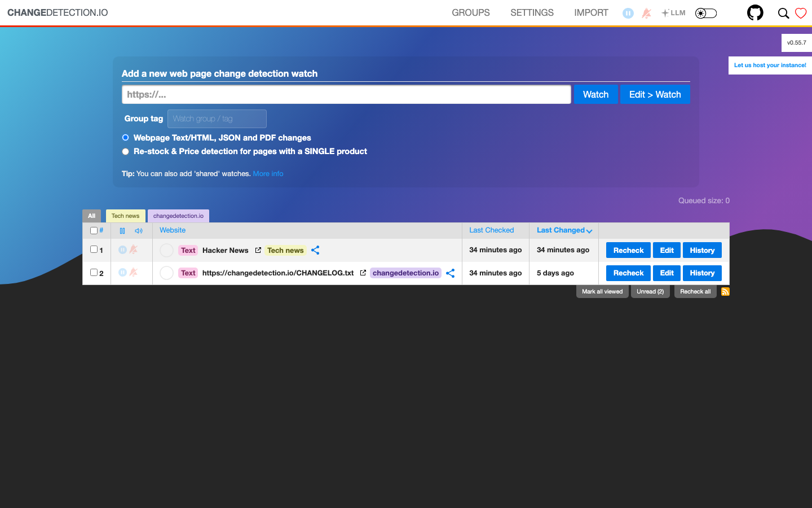This screenshot has height=508, width=812.
Task: Focus the Watch group / tag field
Action: pyautogui.click(x=217, y=119)
